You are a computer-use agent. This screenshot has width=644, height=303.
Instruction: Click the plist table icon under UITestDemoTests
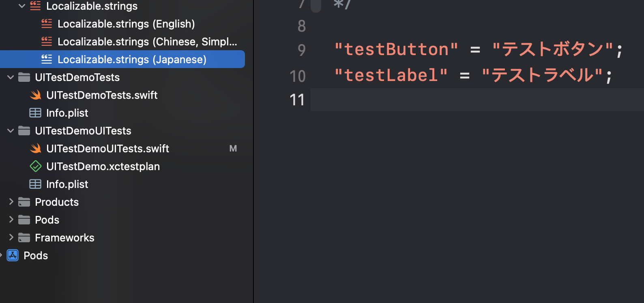point(35,113)
